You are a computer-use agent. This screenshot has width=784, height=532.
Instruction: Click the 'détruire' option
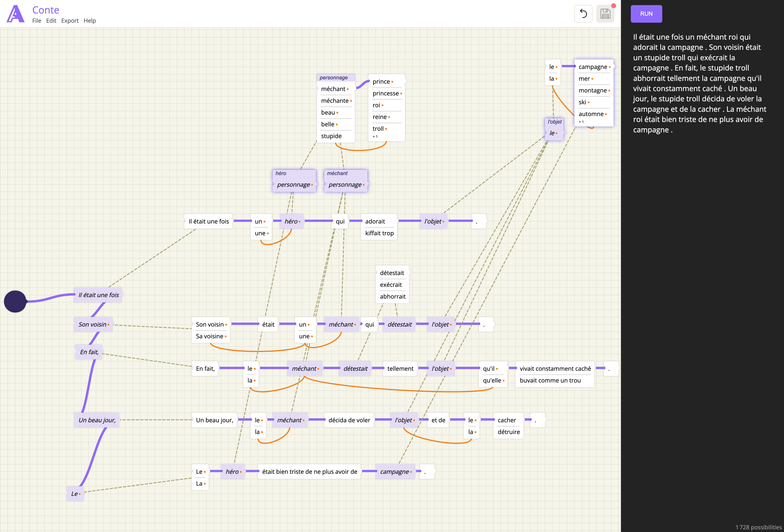point(508,432)
